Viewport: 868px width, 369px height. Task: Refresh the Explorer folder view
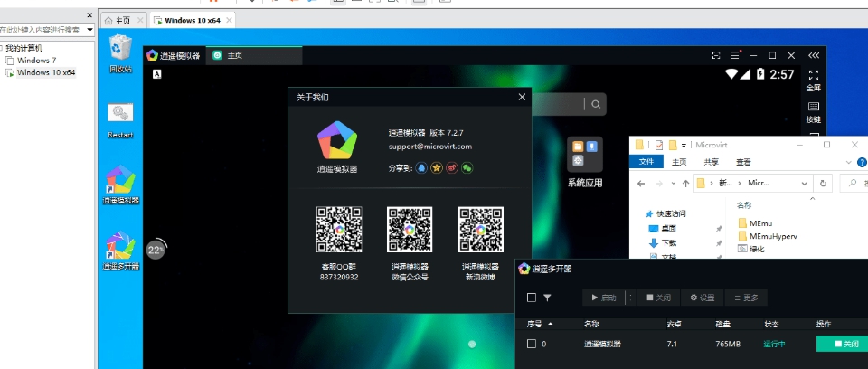(823, 183)
